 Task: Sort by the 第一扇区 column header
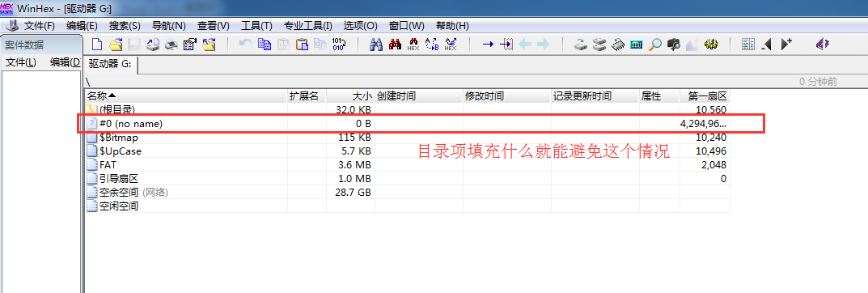click(705, 96)
